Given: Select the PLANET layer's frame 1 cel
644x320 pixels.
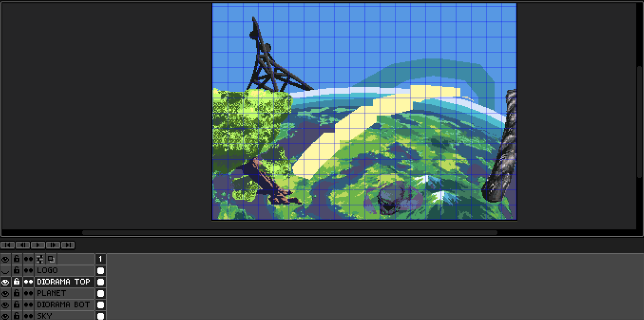Looking at the screenshot, I should click(x=100, y=293).
